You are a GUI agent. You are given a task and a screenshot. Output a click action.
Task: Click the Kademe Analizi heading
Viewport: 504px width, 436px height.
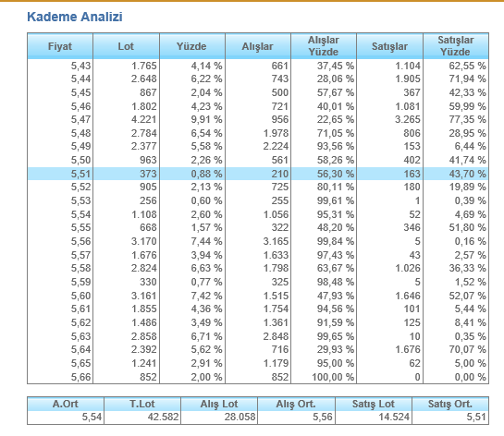point(75,17)
